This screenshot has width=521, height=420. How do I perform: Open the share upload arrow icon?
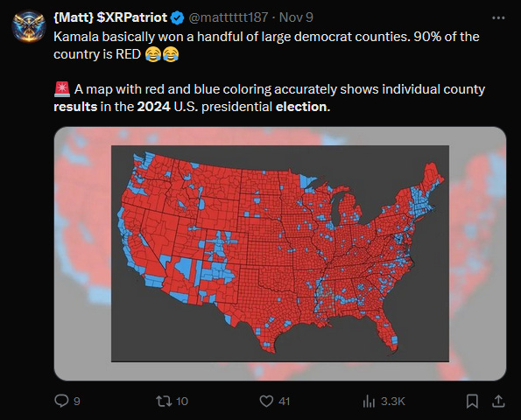tap(498, 401)
